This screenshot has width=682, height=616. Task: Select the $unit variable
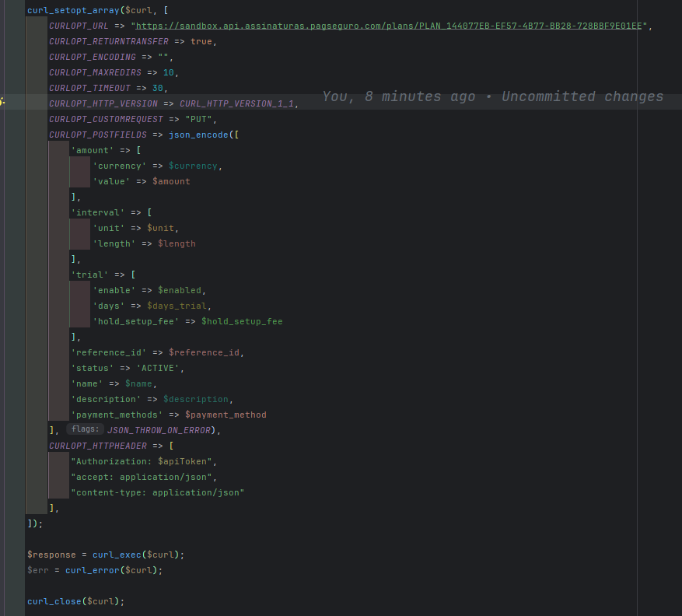click(x=160, y=228)
